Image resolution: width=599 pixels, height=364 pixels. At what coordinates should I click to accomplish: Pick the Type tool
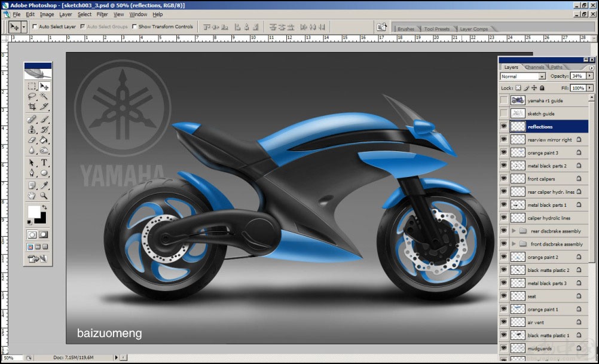(x=44, y=163)
